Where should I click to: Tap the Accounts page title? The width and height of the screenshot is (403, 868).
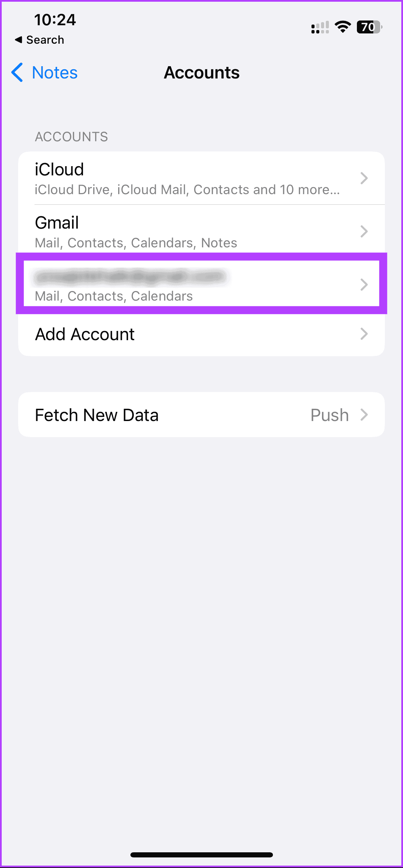[201, 73]
